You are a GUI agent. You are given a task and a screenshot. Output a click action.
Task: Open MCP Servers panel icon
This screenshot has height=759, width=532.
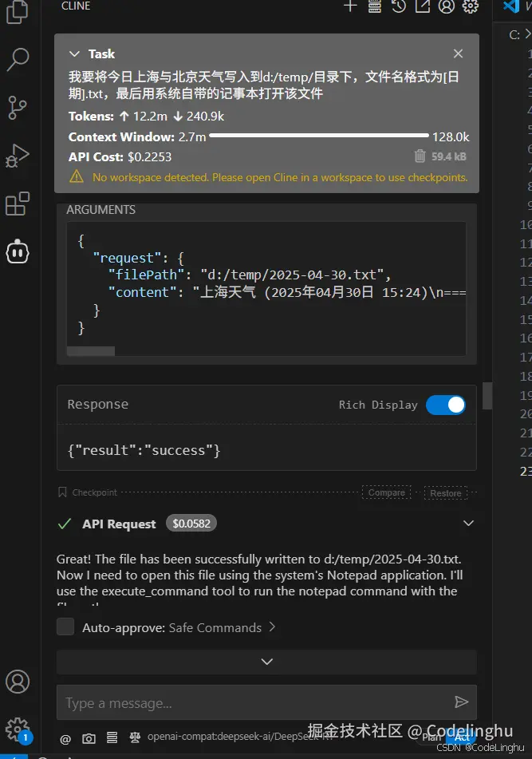tap(374, 6)
